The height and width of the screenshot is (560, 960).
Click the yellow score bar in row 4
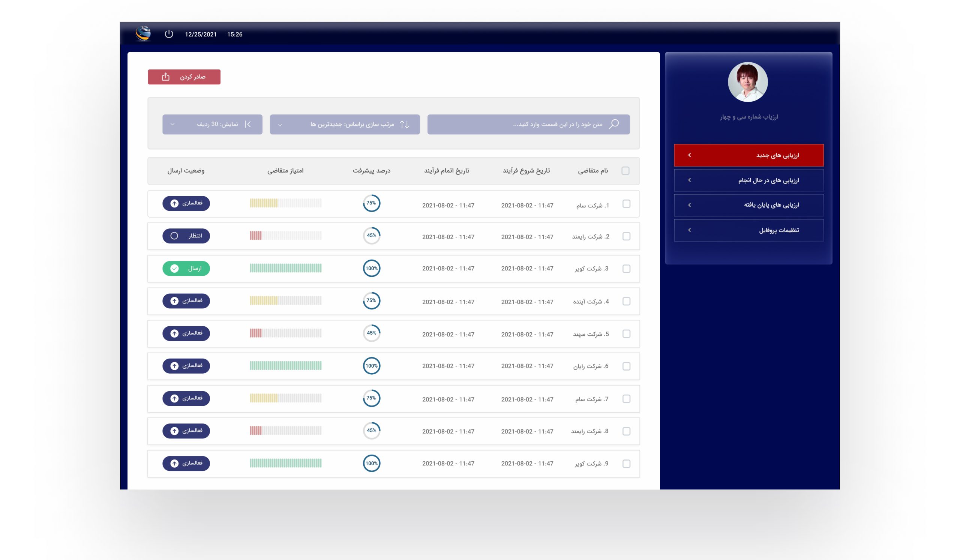[264, 301]
